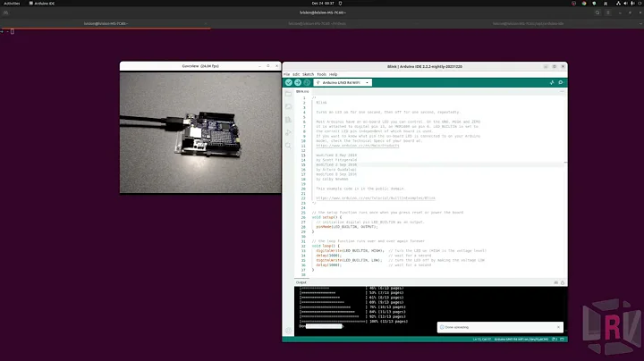
Task: Follow the BuiltInExamples/Blink tutorial link
Action: pyautogui.click(x=376, y=198)
